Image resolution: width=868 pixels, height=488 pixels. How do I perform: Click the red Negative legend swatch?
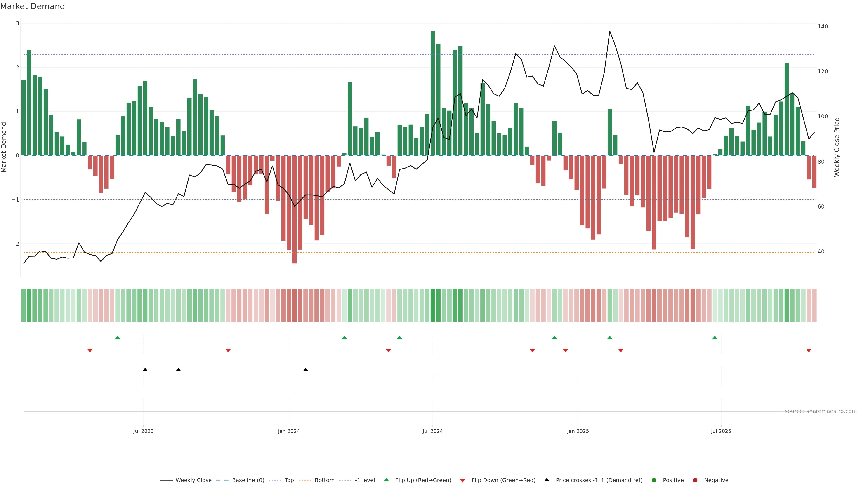point(695,480)
